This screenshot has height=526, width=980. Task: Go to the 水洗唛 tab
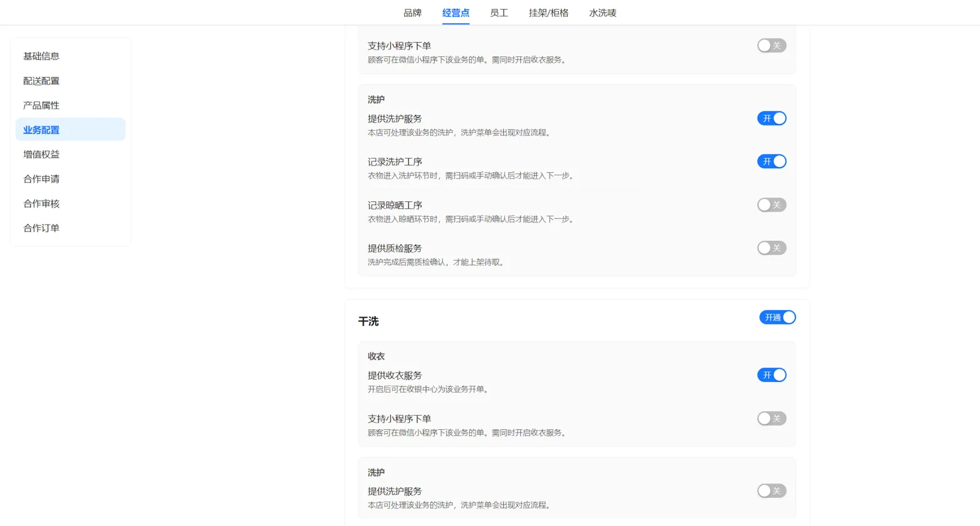click(602, 13)
